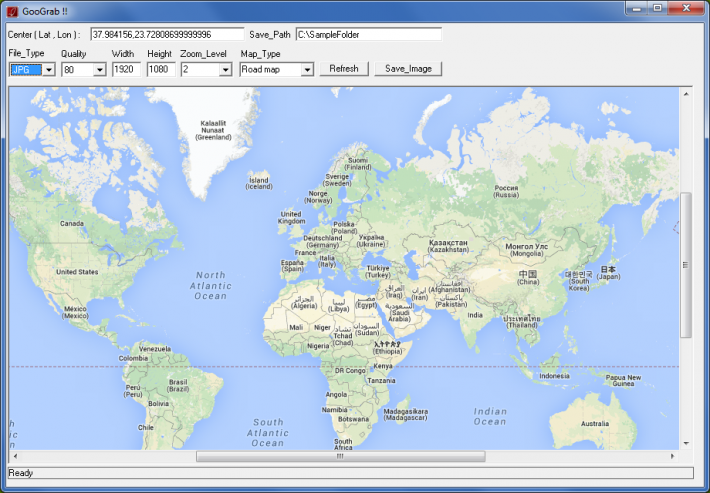Click the North Atlantic Ocean label
This screenshot has width=710, height=493.
click(x=211, y=285)
